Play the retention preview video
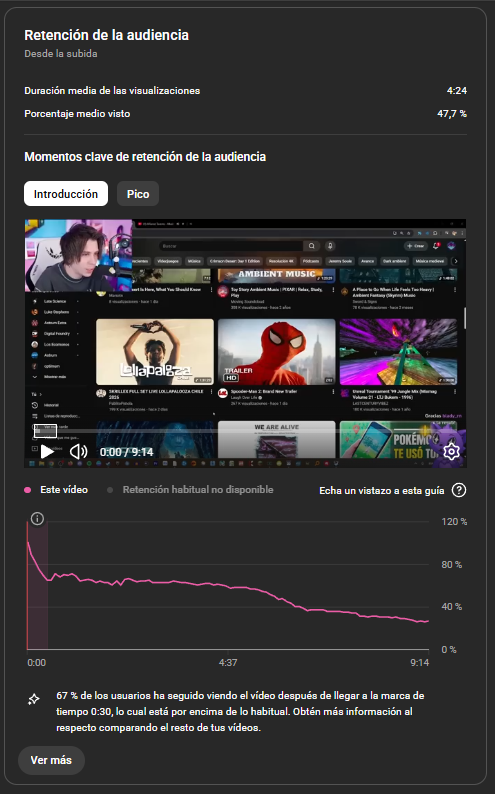The image size is (495, 794). [47, 451]
